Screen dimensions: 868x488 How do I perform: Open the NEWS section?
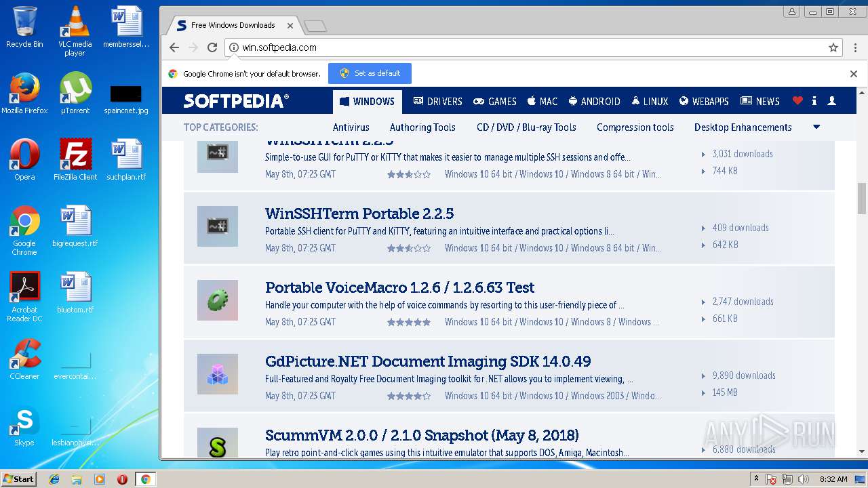tap(760, 102)
